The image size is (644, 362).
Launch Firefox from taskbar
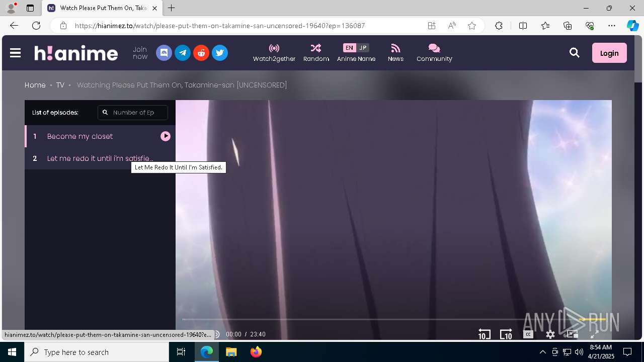[256, 352]
